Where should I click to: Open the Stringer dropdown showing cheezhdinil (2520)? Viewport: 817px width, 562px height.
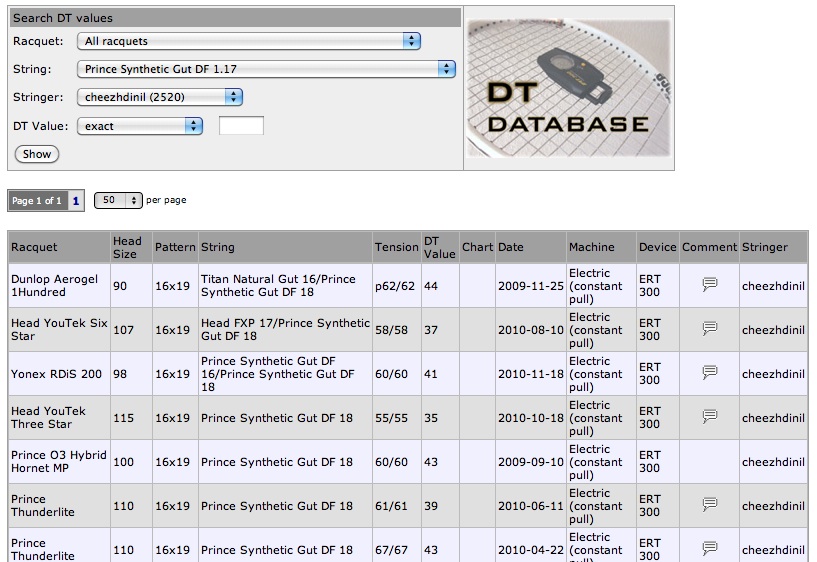(x=160, y=97)
